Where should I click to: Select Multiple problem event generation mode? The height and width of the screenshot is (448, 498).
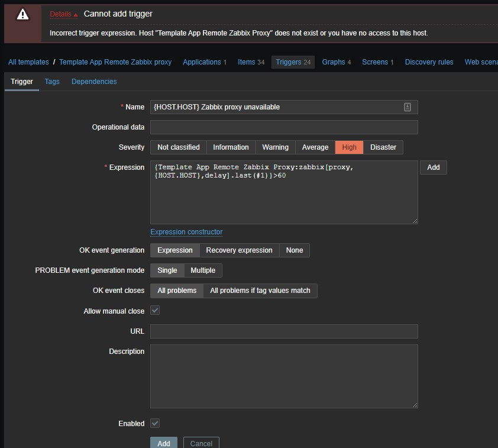point(203,270)
